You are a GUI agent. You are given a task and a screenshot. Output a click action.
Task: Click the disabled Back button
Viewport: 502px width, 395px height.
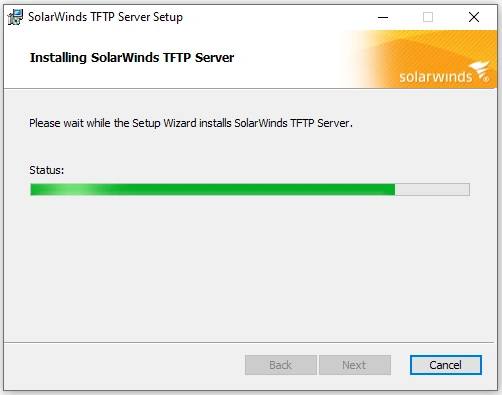(281, 365)
